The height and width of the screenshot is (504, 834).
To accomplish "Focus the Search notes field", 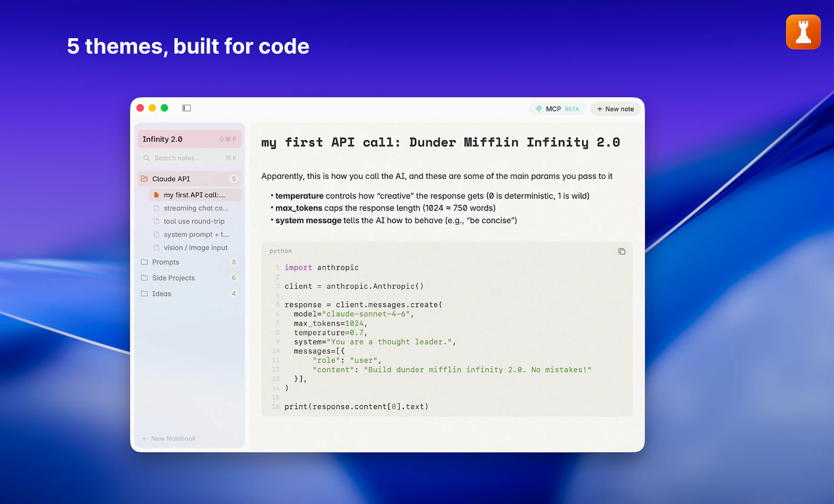I will 190,158.
